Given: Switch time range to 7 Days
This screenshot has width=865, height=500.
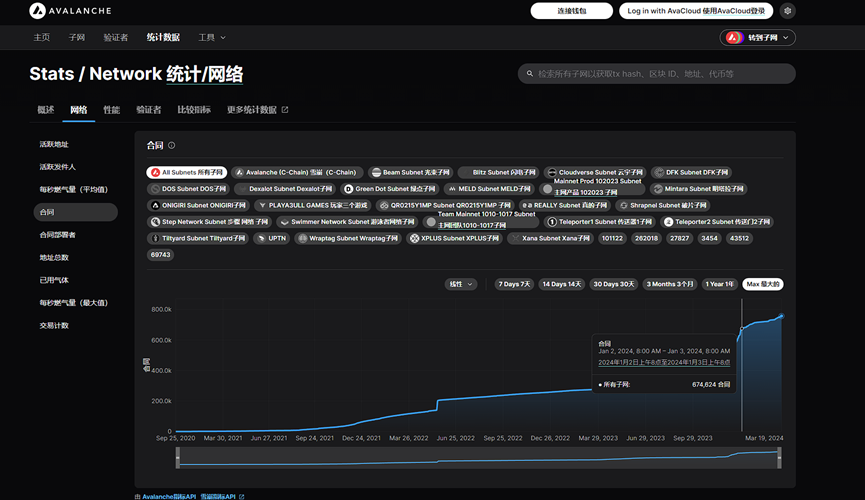Looking at the screenshot, I should click(514, 284).
